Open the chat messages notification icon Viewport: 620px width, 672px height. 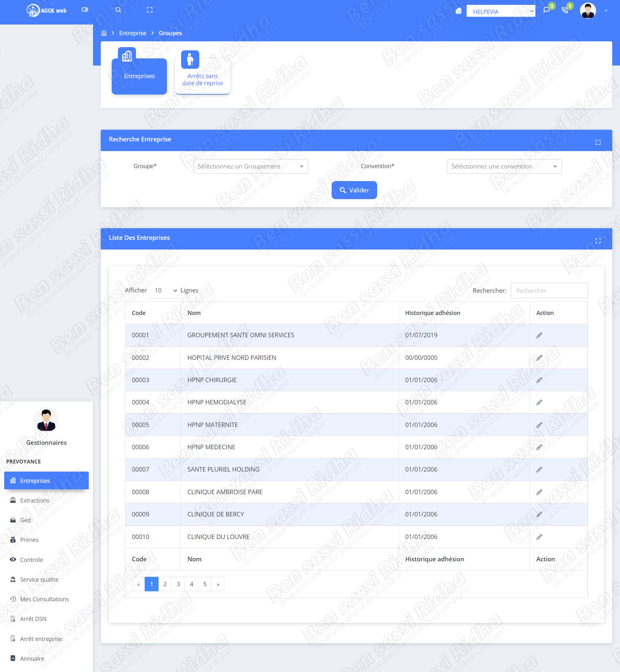click(x=546, y=10)
